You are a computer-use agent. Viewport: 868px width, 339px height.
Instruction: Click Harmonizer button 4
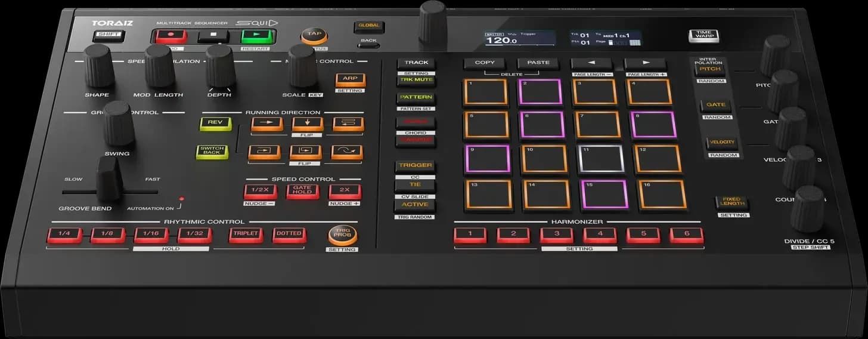tap(600, 235)
